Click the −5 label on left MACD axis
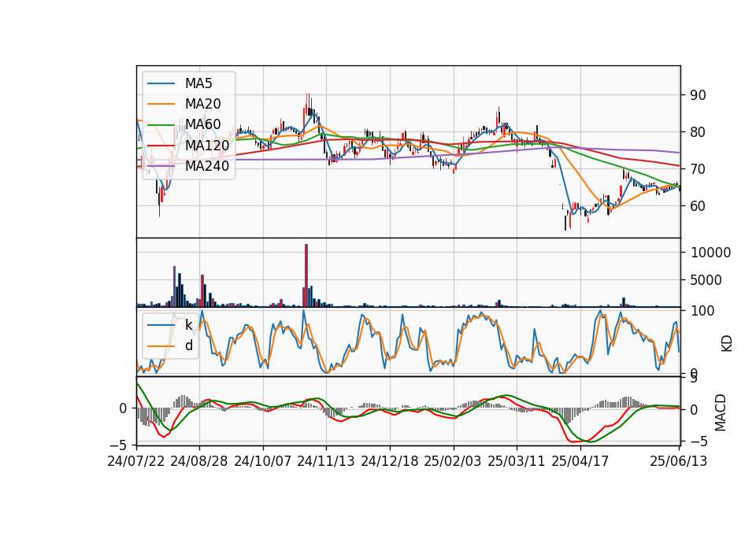The height and width of the screenshot is (543, 756). pyautogui.click(x=117, y=444)
